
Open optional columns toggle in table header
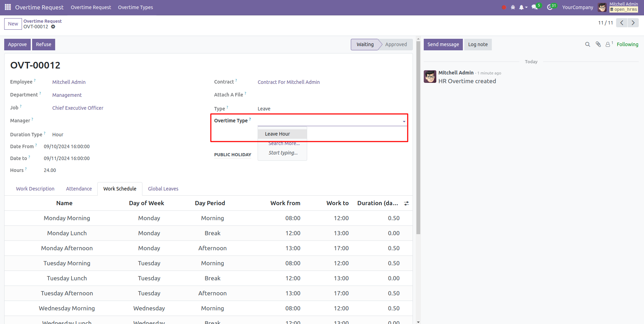point(406,203)
